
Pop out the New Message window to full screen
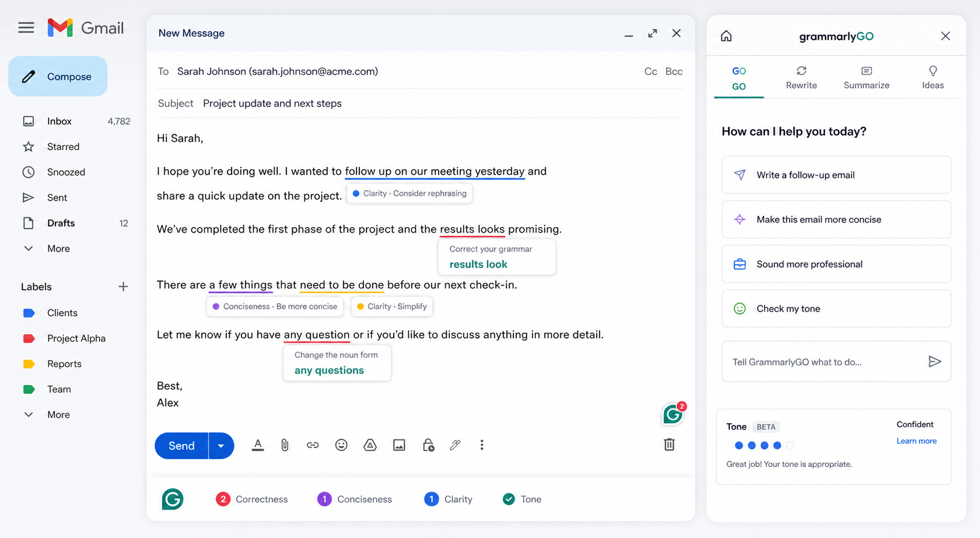coord(652,34)
